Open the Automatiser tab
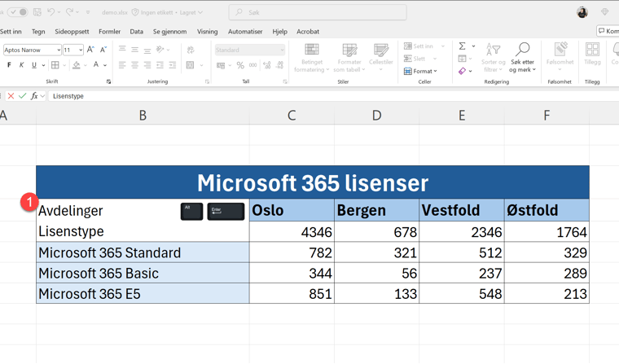619x364 pixels. coord(245,32)
